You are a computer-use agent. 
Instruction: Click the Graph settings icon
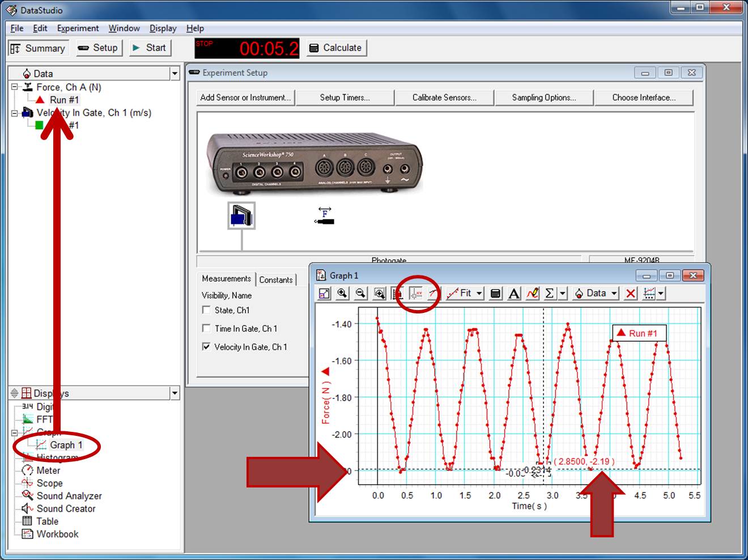[x=649, y=293]
